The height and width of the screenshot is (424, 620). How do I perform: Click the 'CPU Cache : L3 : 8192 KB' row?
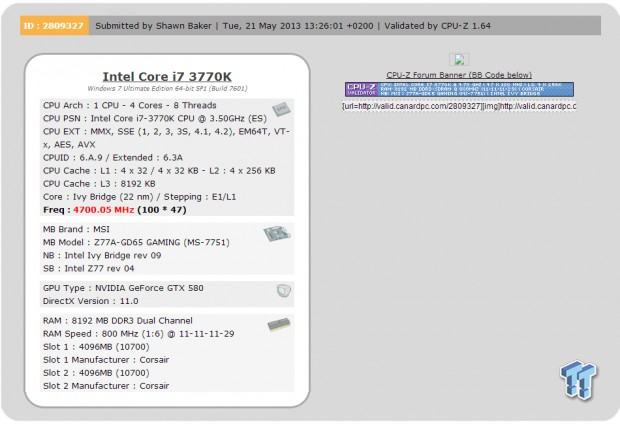click(x=99, y=184)
